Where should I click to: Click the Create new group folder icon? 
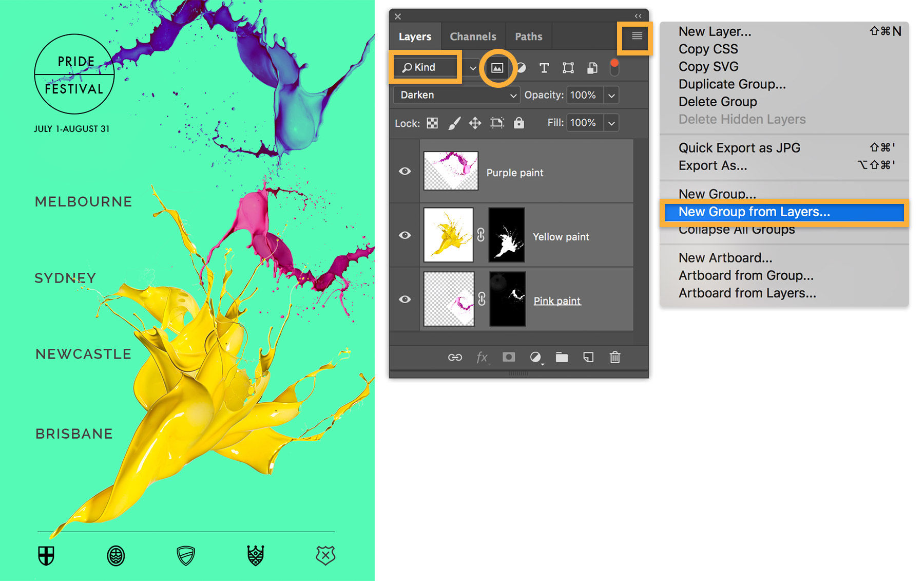[561, 357]
